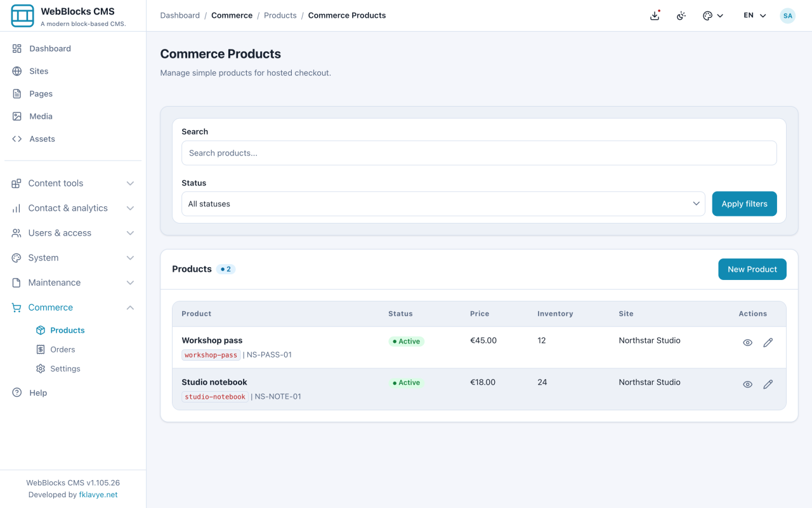The image size is (812, 508).
Task: Select Products in the Commerce submenu
Action: point(67,330)
